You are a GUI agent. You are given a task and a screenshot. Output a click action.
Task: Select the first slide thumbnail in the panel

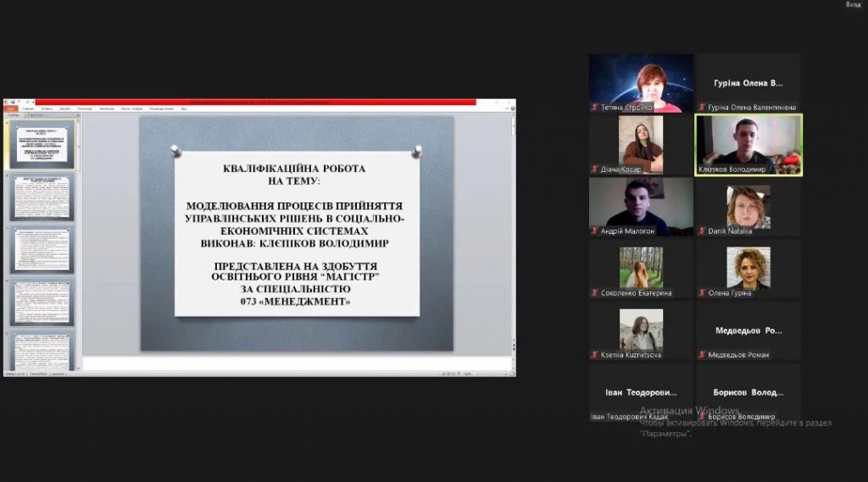click(42, 146)
